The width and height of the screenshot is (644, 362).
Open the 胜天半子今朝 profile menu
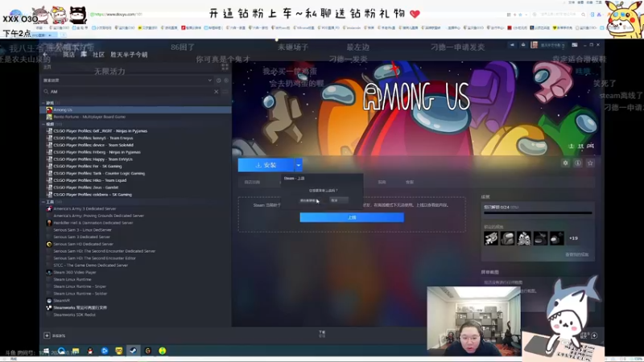click(x=129, y=55)
